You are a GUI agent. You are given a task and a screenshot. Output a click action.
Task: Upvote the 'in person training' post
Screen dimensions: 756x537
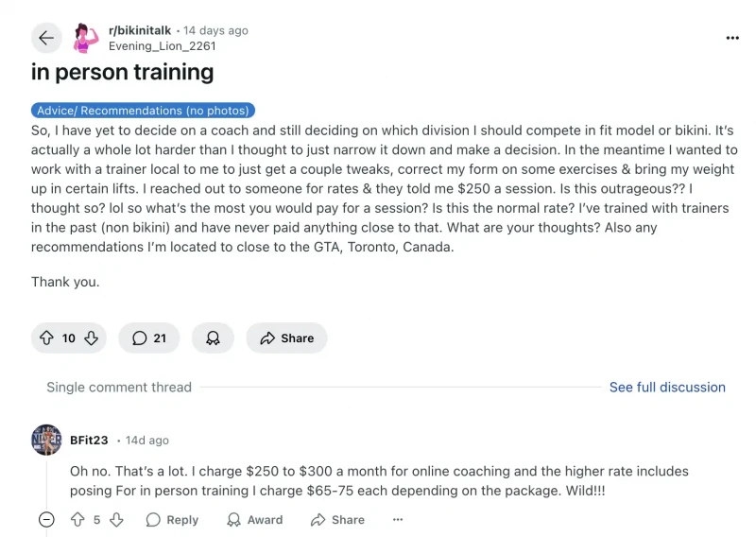pyautogui.click(x=46, y=338)
